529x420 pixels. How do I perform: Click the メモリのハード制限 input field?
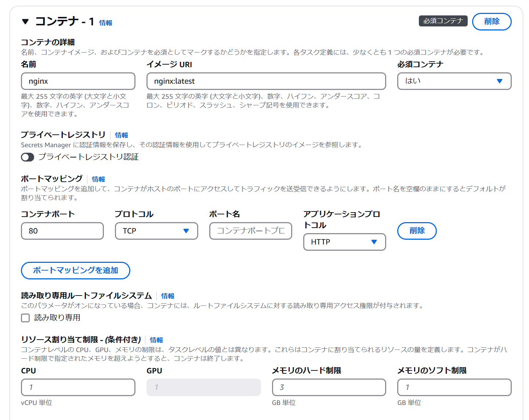(x=329, y=387)
